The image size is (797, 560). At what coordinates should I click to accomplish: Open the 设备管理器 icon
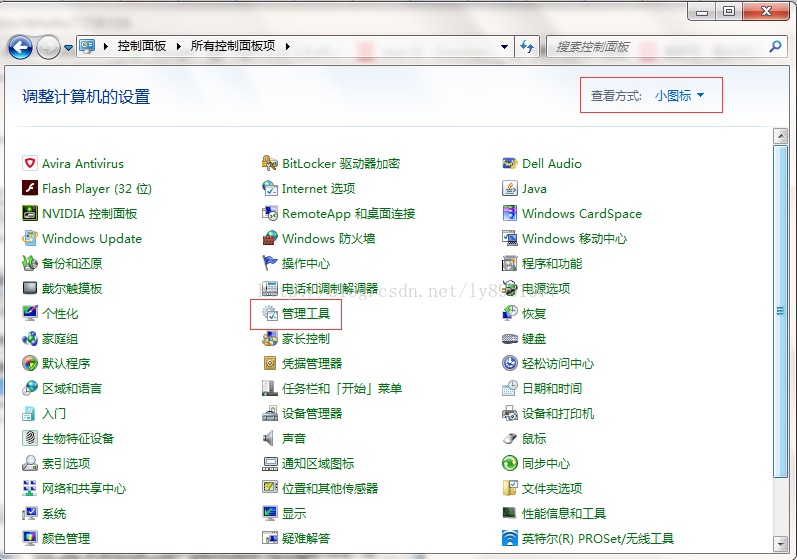pos(270,414)
